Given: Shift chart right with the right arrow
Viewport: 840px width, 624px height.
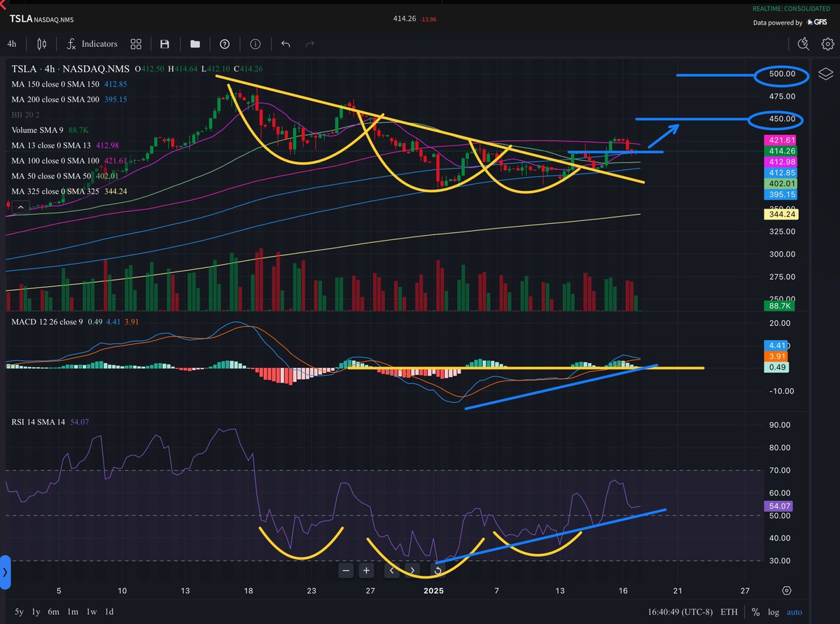Looking at the screenshot, I should (413, 570).
